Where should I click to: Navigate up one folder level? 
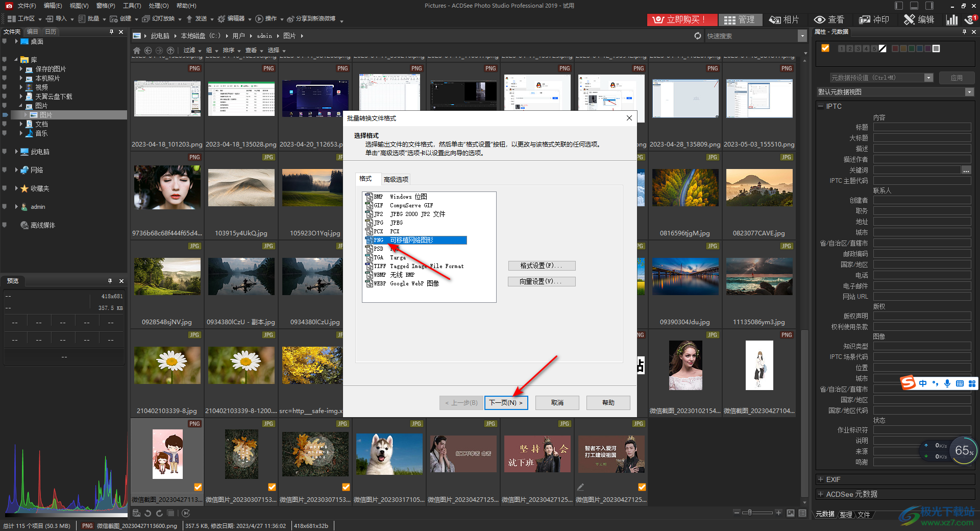(x=170, y=51)
